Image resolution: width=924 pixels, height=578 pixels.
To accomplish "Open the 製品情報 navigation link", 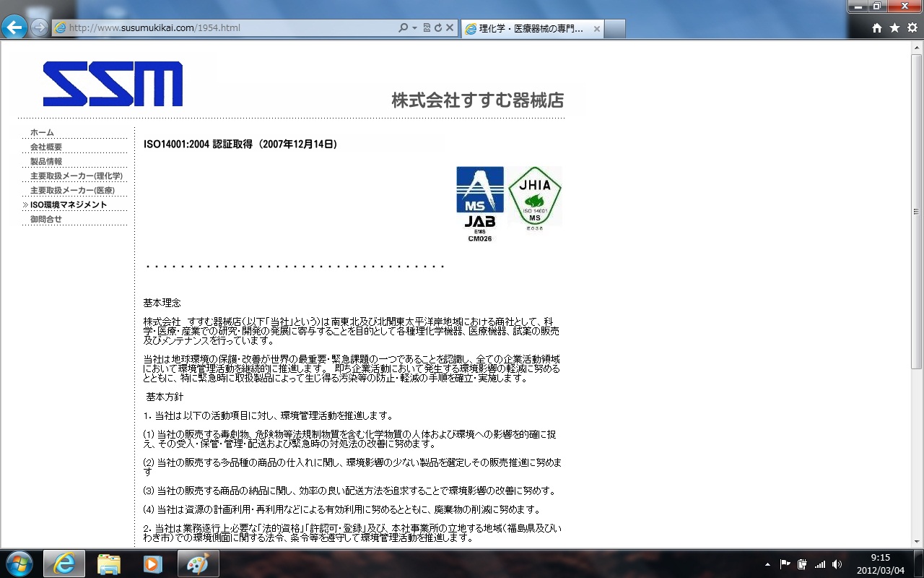I will (46, 162).
